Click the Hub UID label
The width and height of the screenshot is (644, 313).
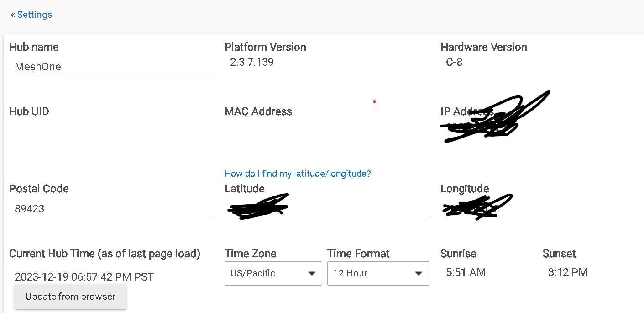point(29,111)
